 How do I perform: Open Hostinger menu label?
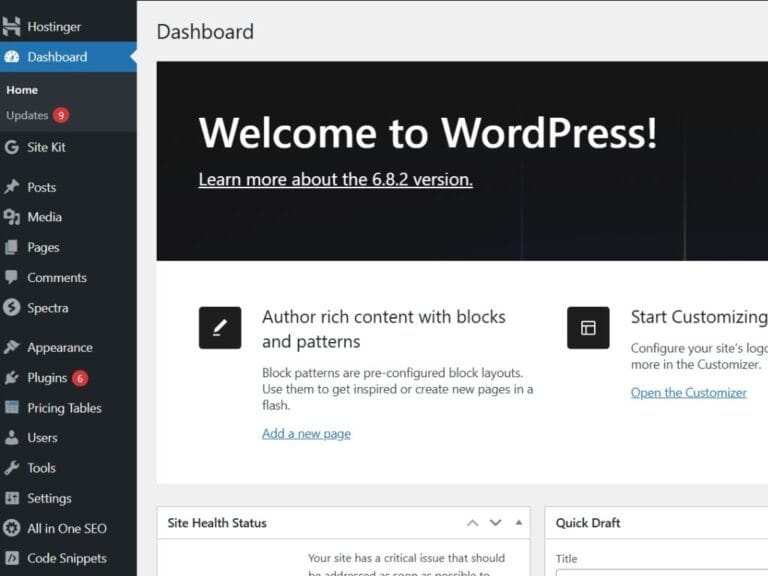pyautogui.click(x=54, y=26)
